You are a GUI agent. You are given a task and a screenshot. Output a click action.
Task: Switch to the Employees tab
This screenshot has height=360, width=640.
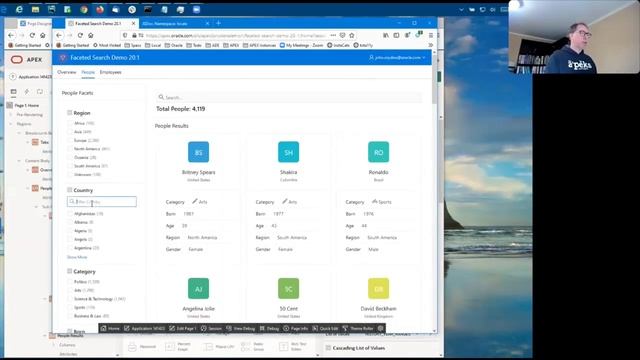pos(111,72)
